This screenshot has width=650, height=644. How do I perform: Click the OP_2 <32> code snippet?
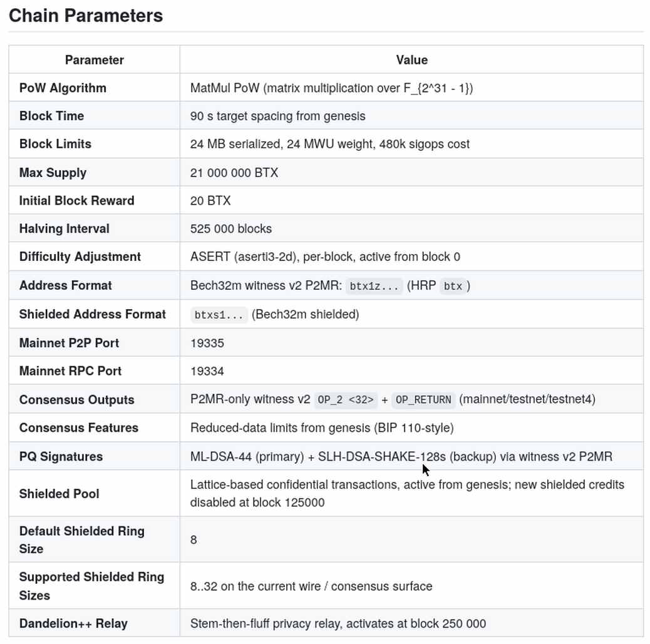pos(346,400)
